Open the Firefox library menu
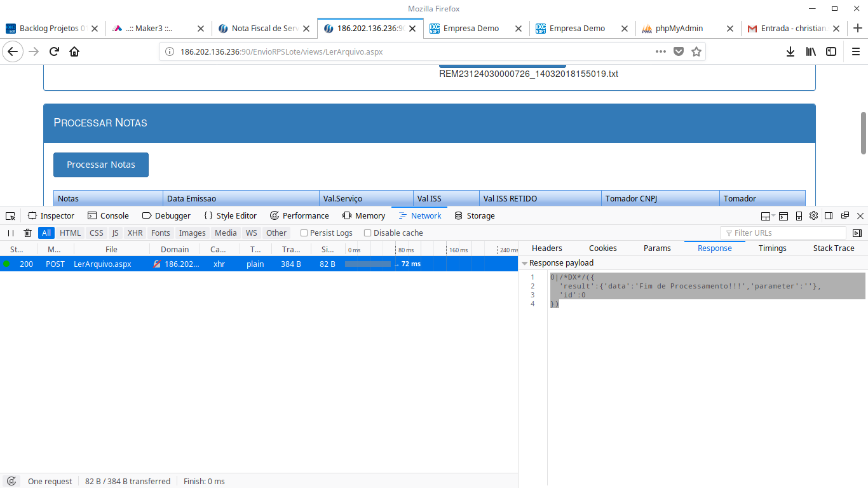The height and width of the screenshot is (488, 868). (x=811, y=51)
